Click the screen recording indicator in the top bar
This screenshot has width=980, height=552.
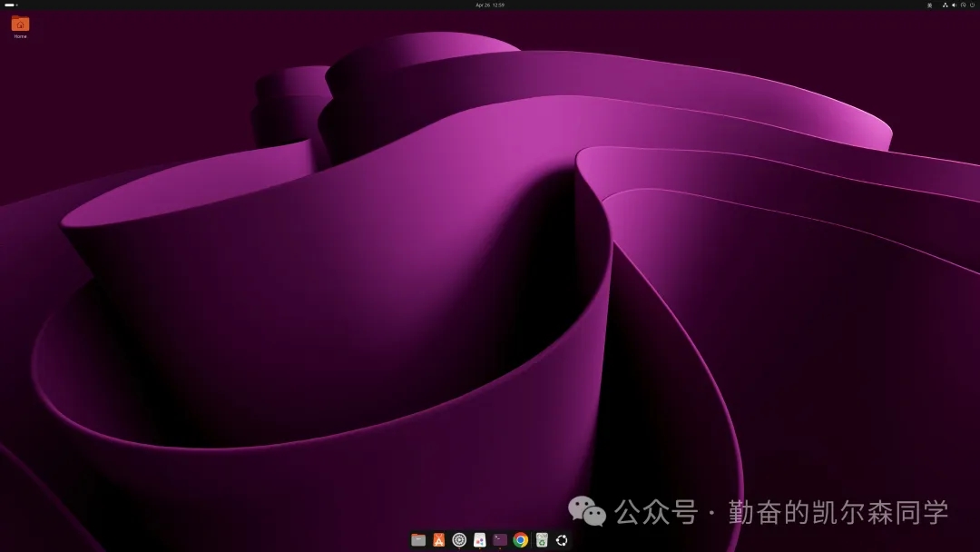pyautogui.click(x=963, y=5)
